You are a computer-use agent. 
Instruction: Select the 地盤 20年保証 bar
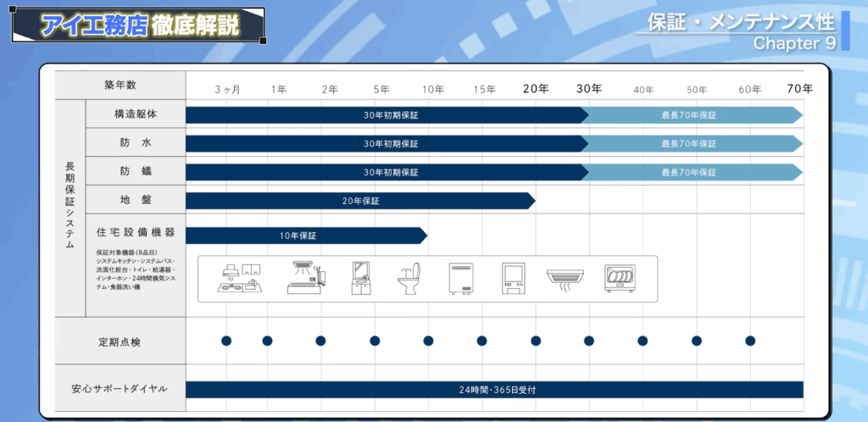click(359, 201)
